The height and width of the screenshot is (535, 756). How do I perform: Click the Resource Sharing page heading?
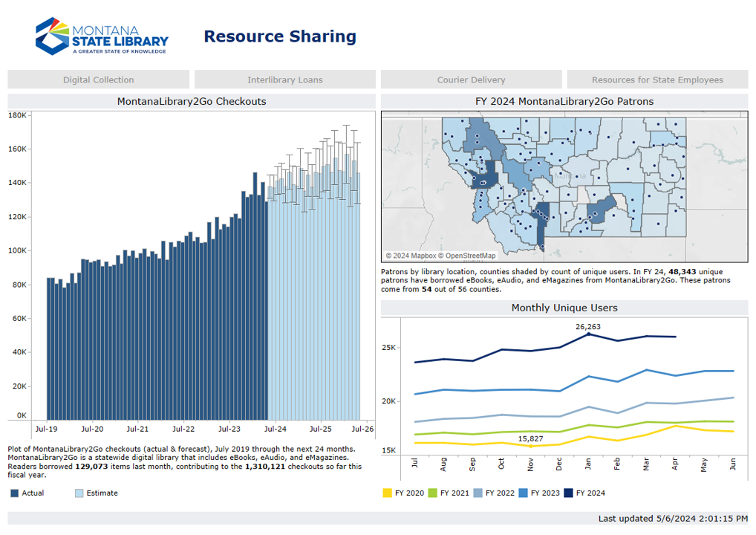[280, 36]
